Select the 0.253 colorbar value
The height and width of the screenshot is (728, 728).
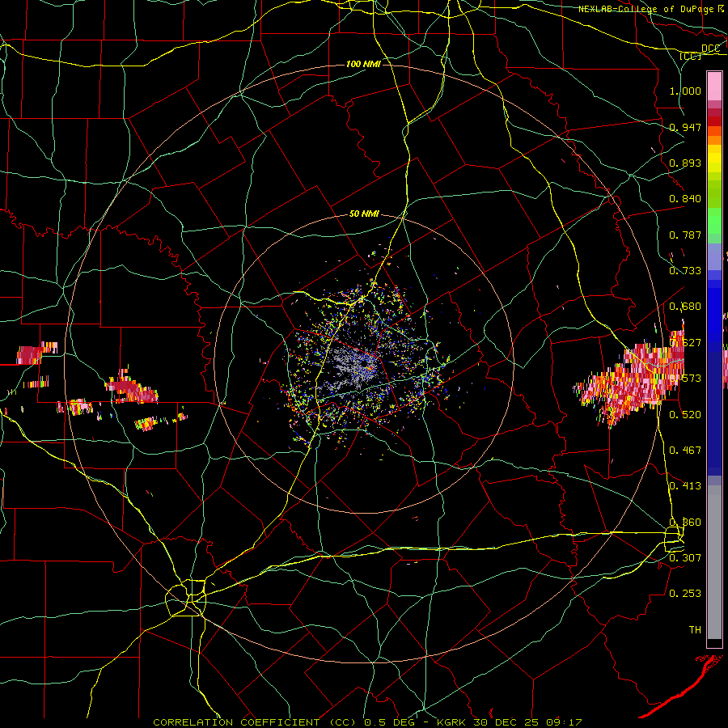[685, 593]
